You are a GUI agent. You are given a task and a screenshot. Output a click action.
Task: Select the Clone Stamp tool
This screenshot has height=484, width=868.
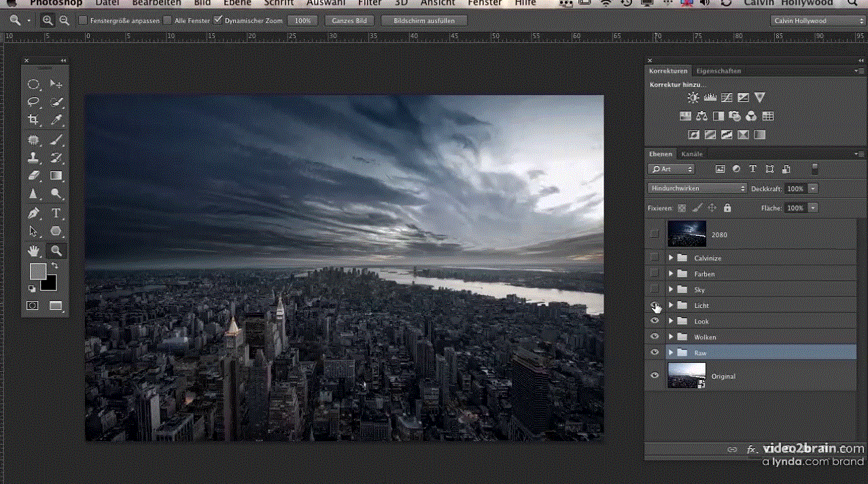[x=33, y=158]
